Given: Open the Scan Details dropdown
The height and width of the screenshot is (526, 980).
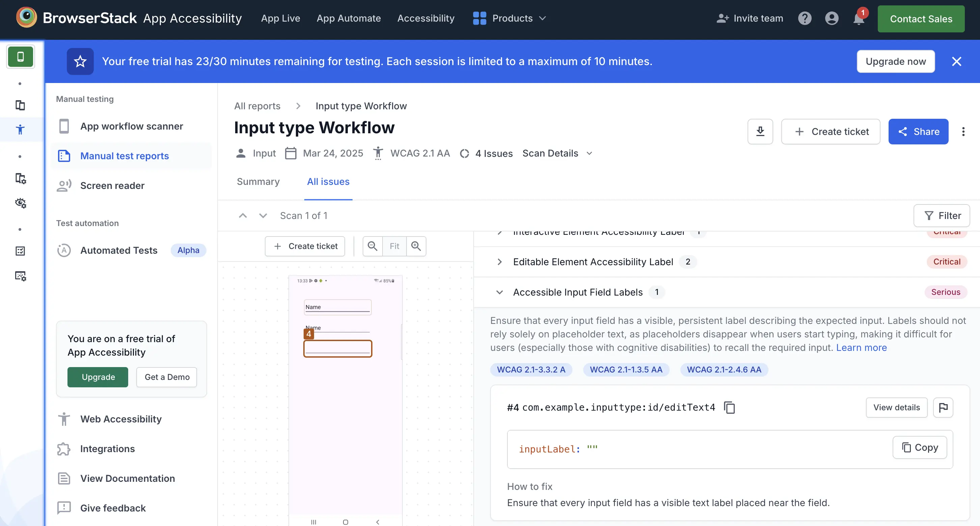Looking at the screenshot, I should point(557,153).
